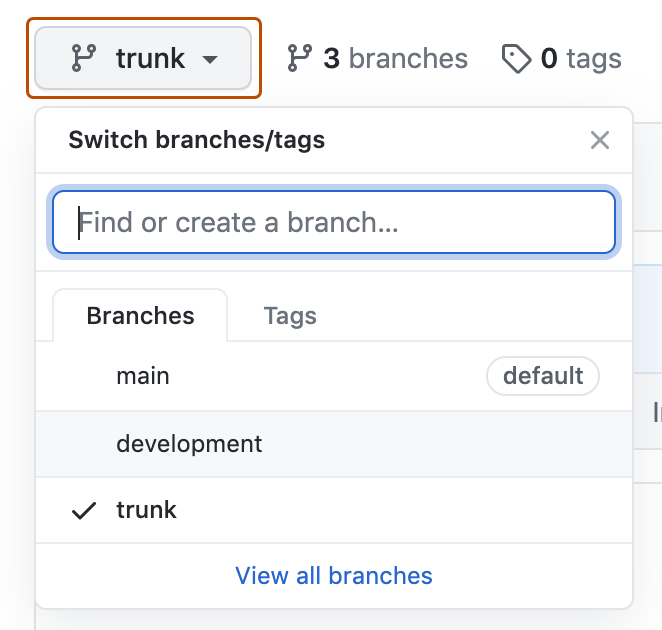Click the checkmark next to trunk
The height and width of the screenshot is (630, 662).
click(85, 510)
